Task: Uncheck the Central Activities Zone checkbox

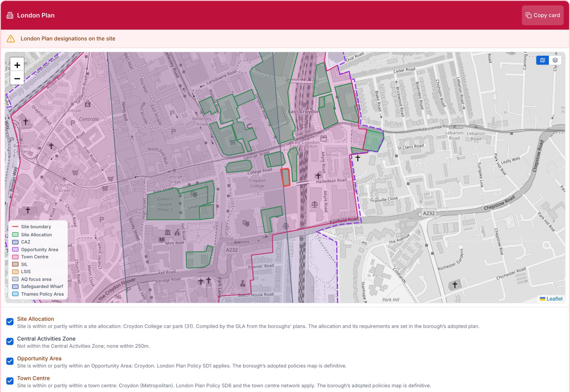Action: pyautogui.click(x=10, y=341)
